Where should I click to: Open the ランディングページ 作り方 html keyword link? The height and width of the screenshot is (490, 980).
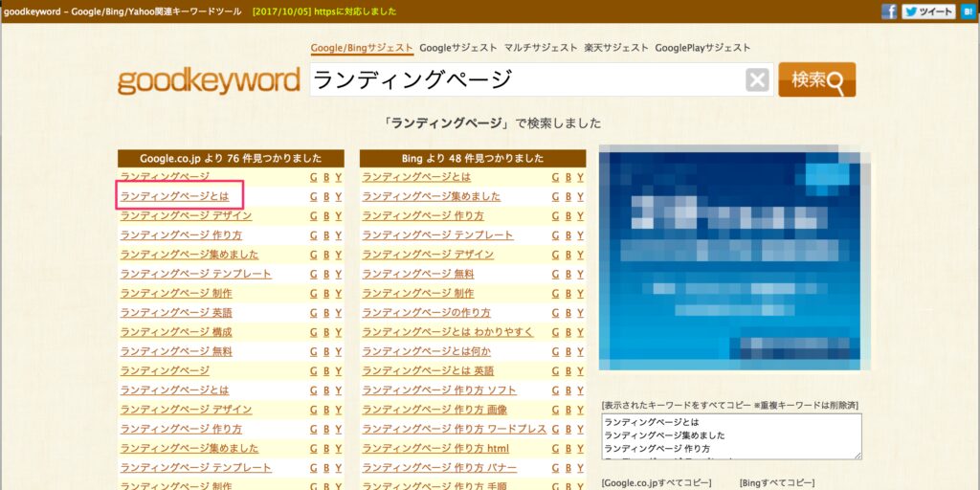(435, 448)
